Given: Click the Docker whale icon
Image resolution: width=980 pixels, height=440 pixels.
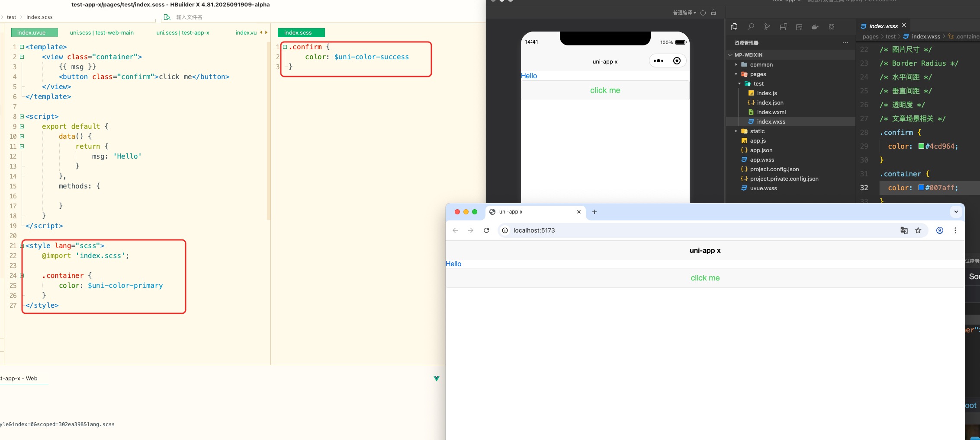Looking at the screenshot, I should [x=815, y=27].
